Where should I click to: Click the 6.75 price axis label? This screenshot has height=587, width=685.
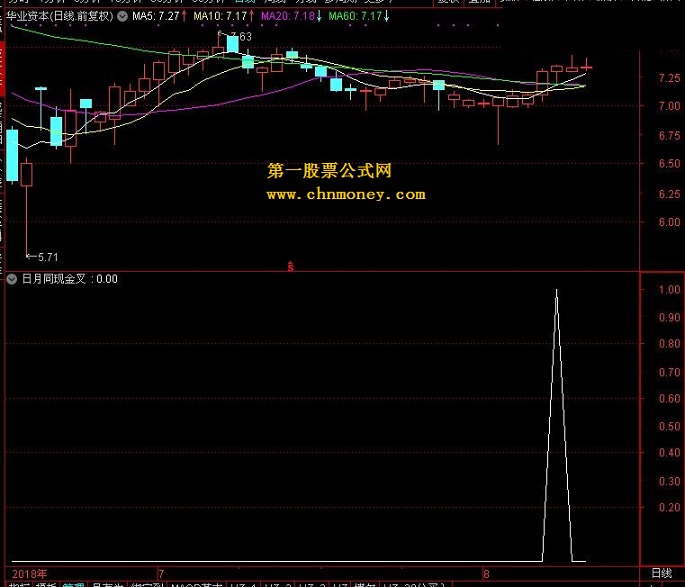point(669,136)
